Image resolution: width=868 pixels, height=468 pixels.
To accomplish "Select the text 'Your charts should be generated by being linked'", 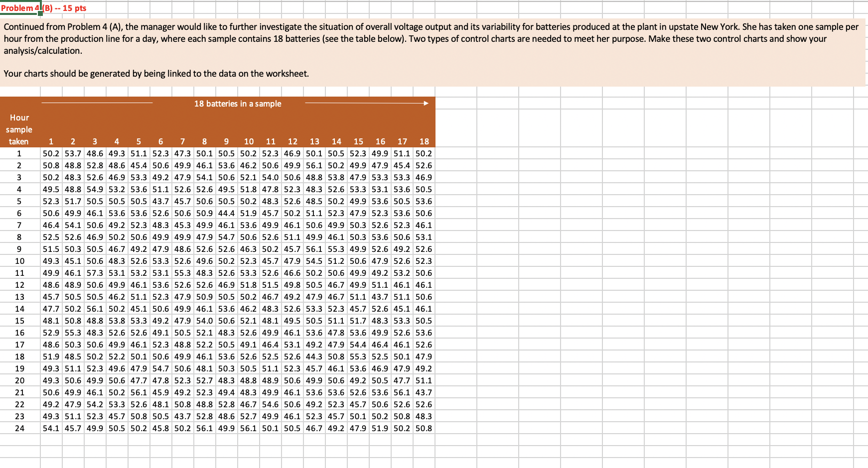I will [156, 73].
